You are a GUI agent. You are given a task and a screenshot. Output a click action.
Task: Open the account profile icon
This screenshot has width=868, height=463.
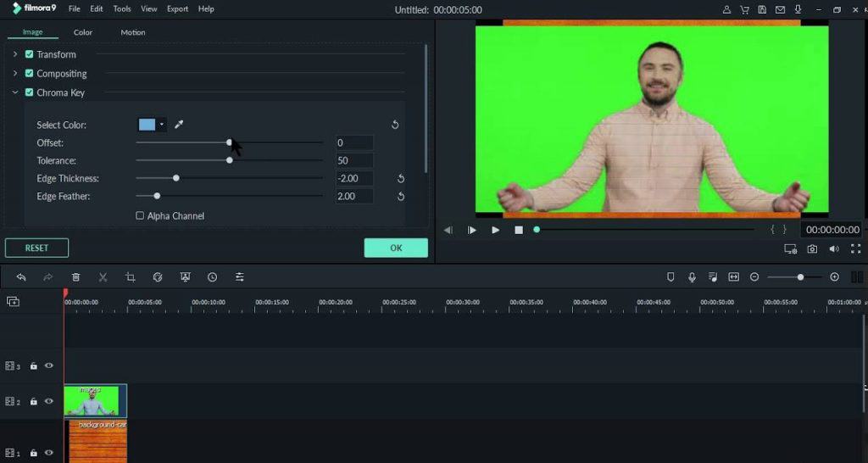(726, 9)
